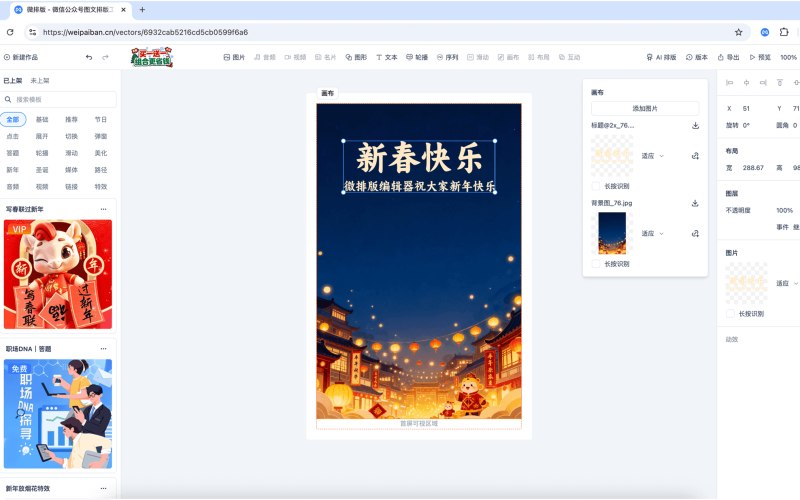Open 版本 version history

[697, 57]
